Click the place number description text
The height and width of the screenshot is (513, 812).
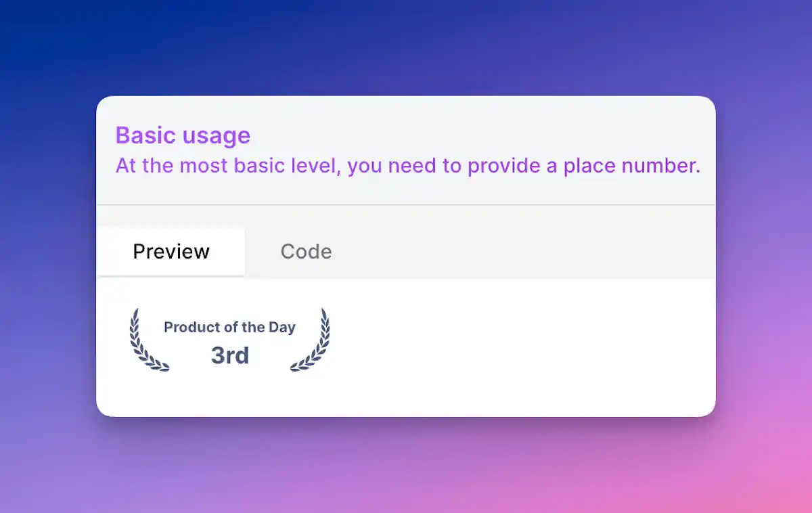406,165
